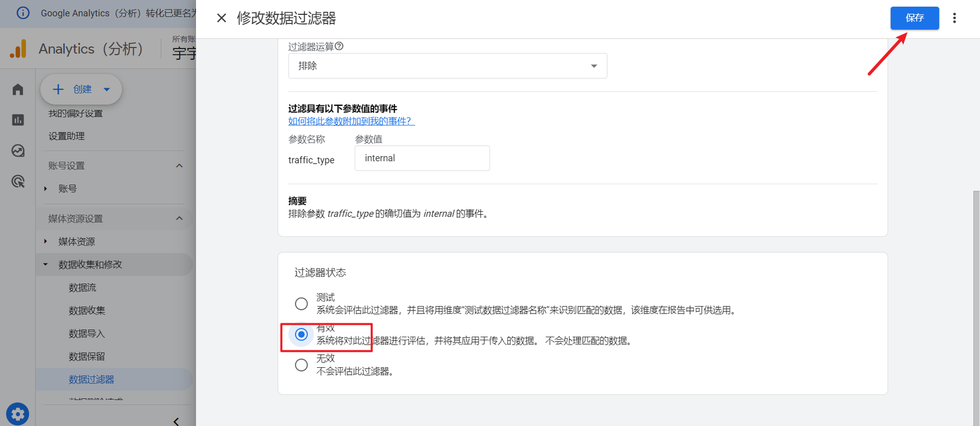Open 设置助理 in the admin menu

click(x=67, y=136)
